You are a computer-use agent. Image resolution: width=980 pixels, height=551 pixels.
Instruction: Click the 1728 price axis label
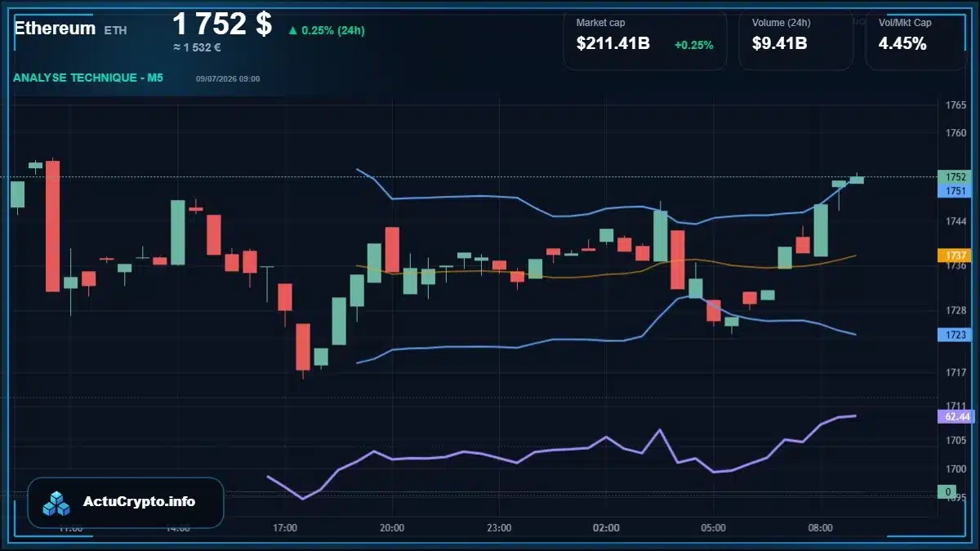click(x=955, y=310)
